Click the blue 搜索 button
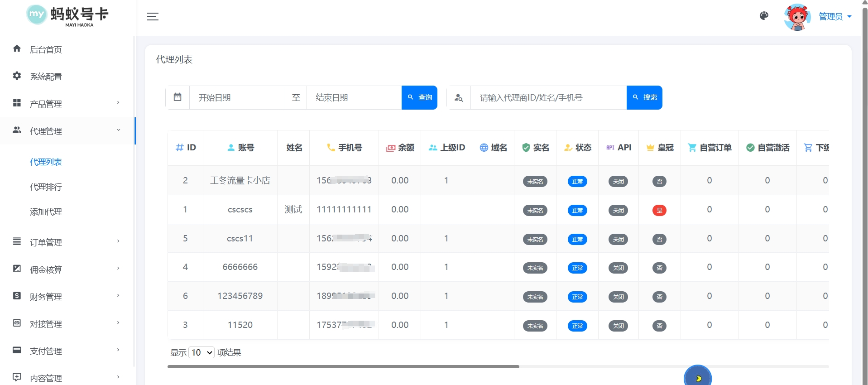The image size is (868, 385). pos(644,97)
